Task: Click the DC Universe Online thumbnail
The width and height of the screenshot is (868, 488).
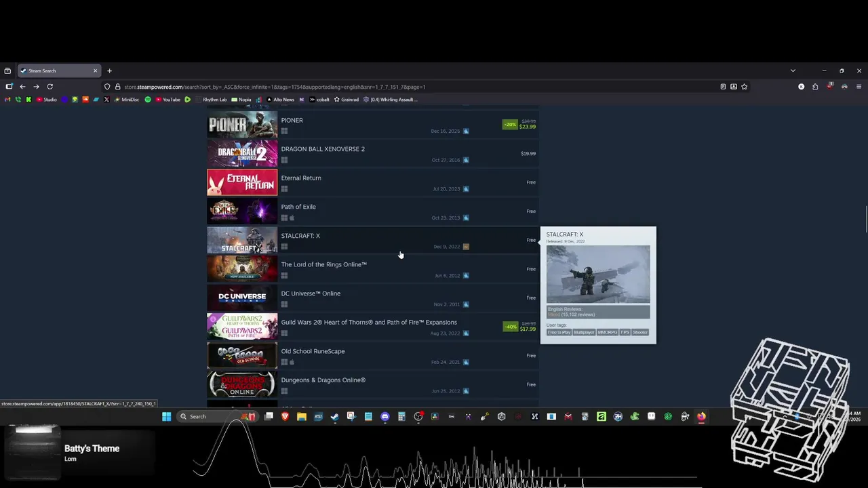Action: click(242, 298)
